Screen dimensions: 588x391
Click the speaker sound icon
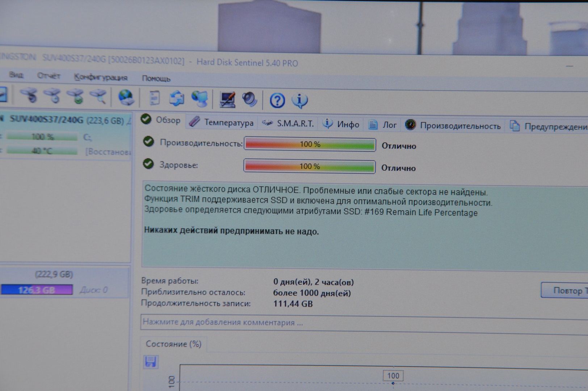tap(249, 100)
